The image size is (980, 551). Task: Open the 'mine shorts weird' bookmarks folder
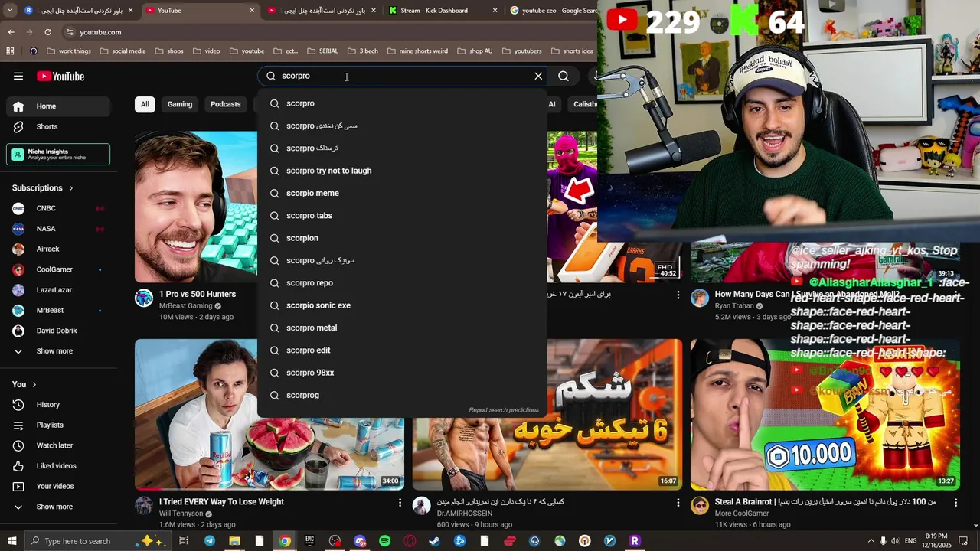(x=417, y=51)
